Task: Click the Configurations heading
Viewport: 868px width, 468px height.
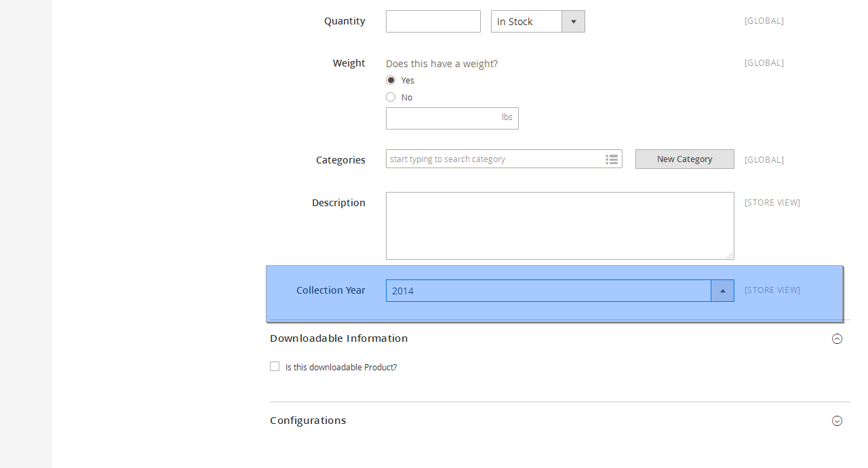Action: point(308,420)
